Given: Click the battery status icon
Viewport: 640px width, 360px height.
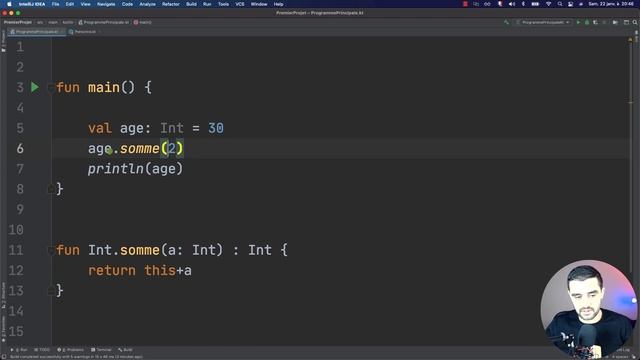Looking at the screenshot, I should 535,4.
